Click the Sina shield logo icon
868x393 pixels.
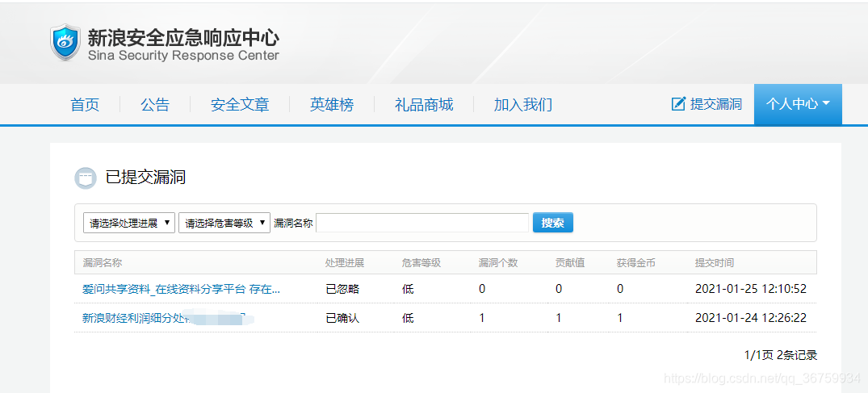[65, 42]
